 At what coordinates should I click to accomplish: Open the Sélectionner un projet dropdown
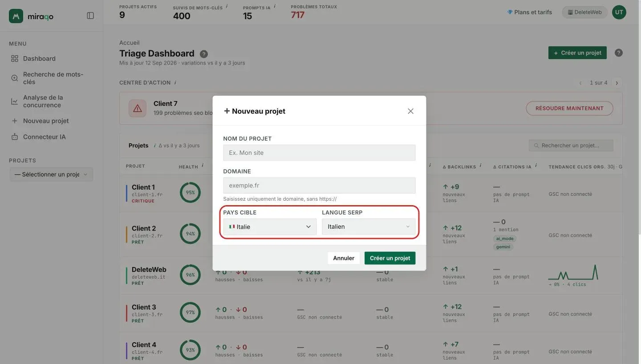[52, 174]
